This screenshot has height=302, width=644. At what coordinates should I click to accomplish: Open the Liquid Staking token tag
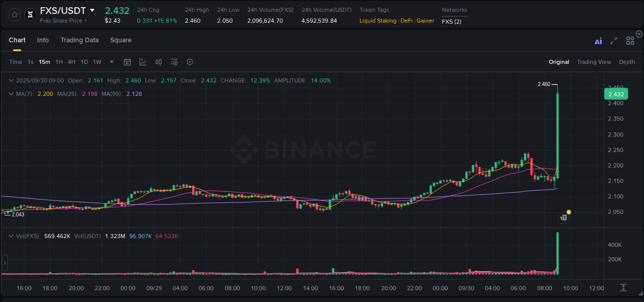(378, 21)
